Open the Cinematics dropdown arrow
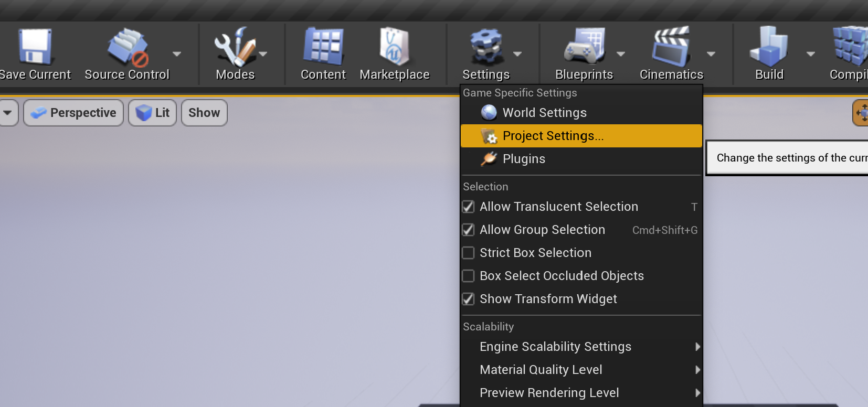 [x=711, y=54]
